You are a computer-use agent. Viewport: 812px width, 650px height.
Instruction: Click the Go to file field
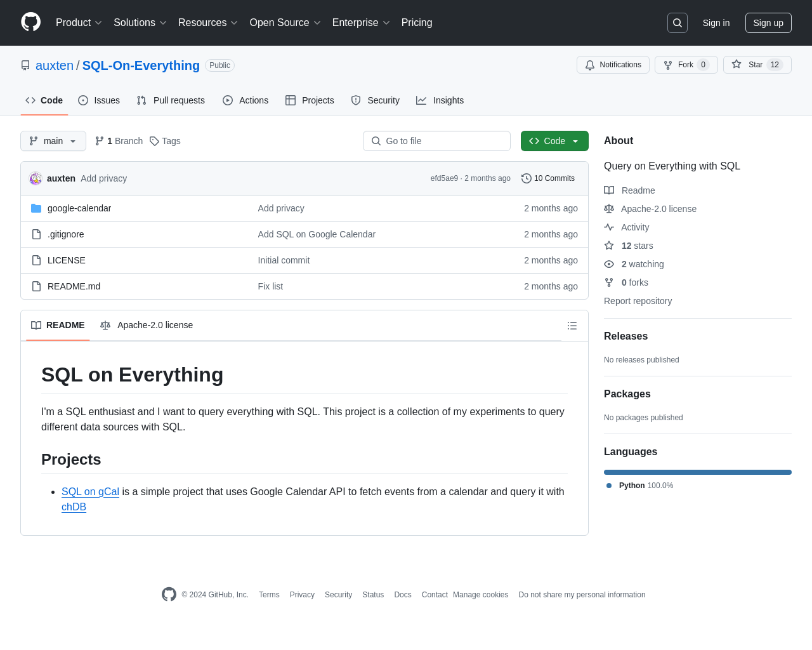tap(436, 141)
